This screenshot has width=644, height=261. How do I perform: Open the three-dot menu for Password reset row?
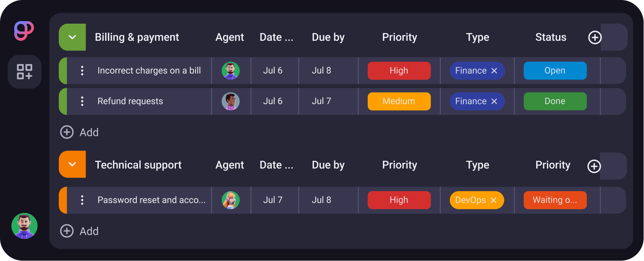coord(82,200)
